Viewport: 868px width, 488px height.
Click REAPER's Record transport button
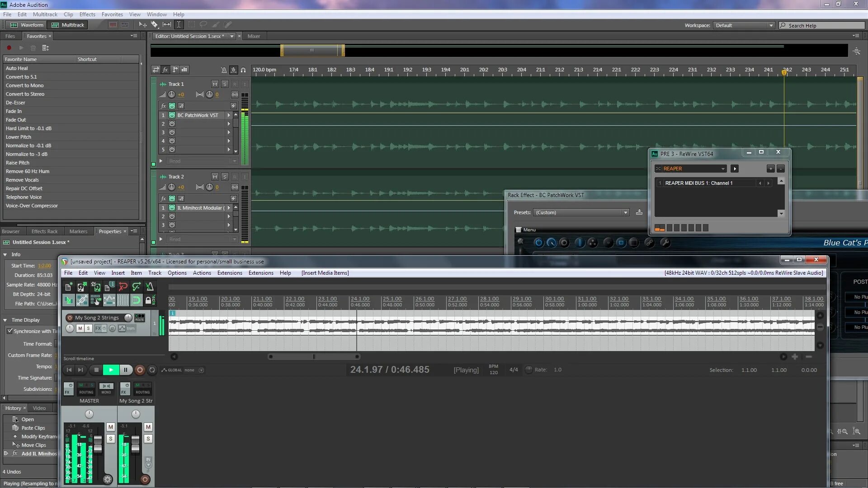(140, 370)
